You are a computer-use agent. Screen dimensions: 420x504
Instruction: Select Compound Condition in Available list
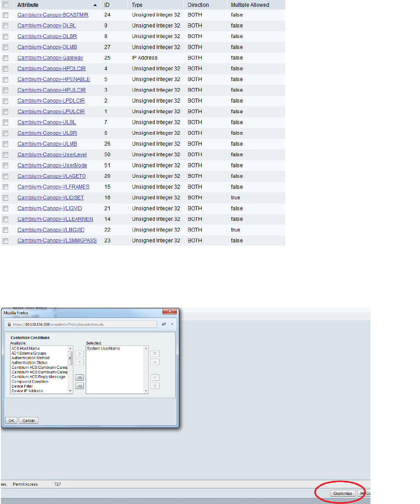click(30, 382)
